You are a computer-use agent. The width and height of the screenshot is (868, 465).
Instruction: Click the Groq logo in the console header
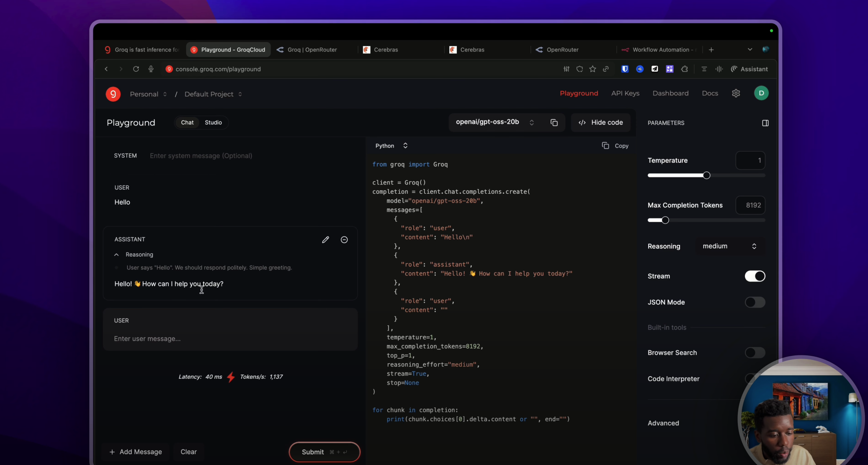113,94
